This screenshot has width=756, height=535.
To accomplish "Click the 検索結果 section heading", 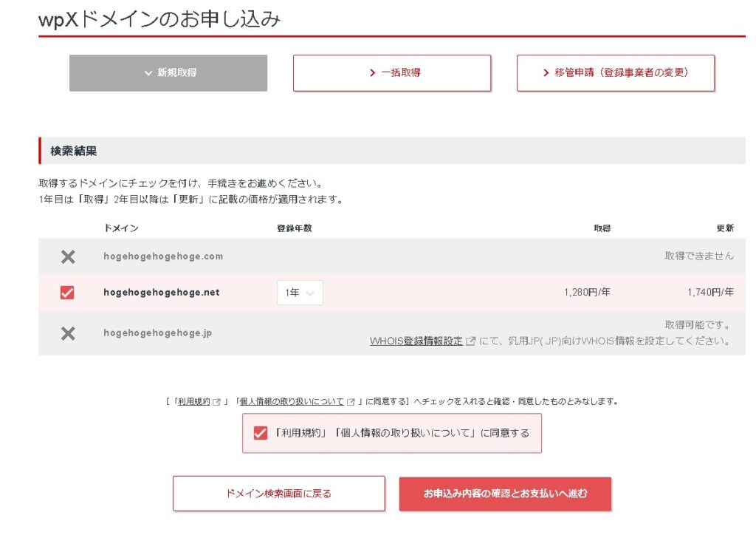I will (x=74, y=151).
